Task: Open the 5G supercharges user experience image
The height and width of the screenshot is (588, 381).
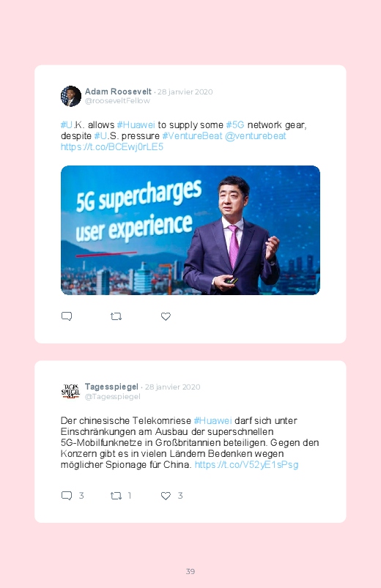Action: pyautogui.click(x=190, y=230)
